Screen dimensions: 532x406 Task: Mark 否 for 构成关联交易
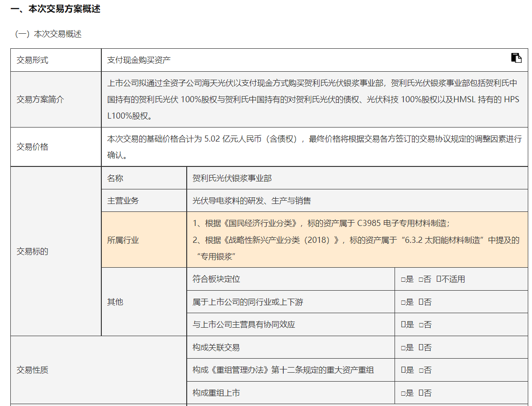[x=421, y=347]
